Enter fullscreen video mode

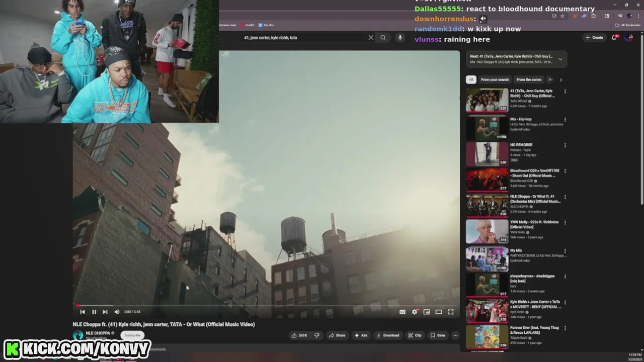pos(451,312)
